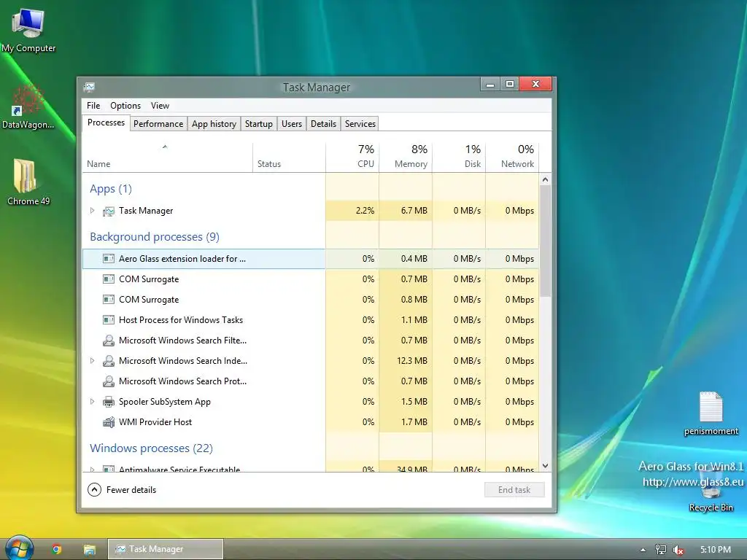Select the Processes tab
Image resolution: width=747 pixels, height=560 pixels.
(106, 122)
